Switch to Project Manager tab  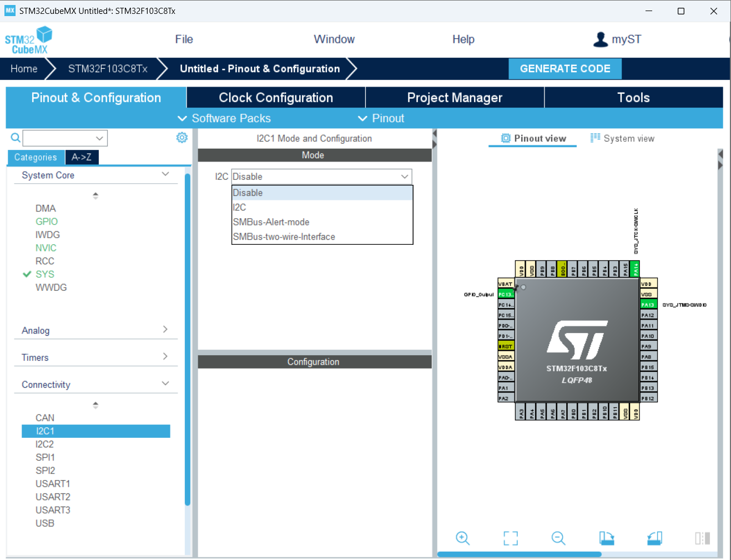pos(455,98)
